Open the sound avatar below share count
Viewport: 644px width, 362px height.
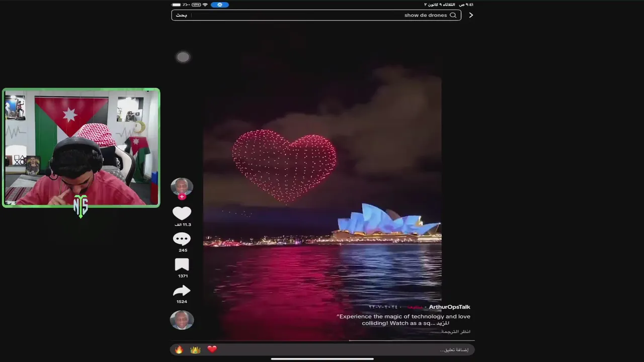[x=182, y=320]
